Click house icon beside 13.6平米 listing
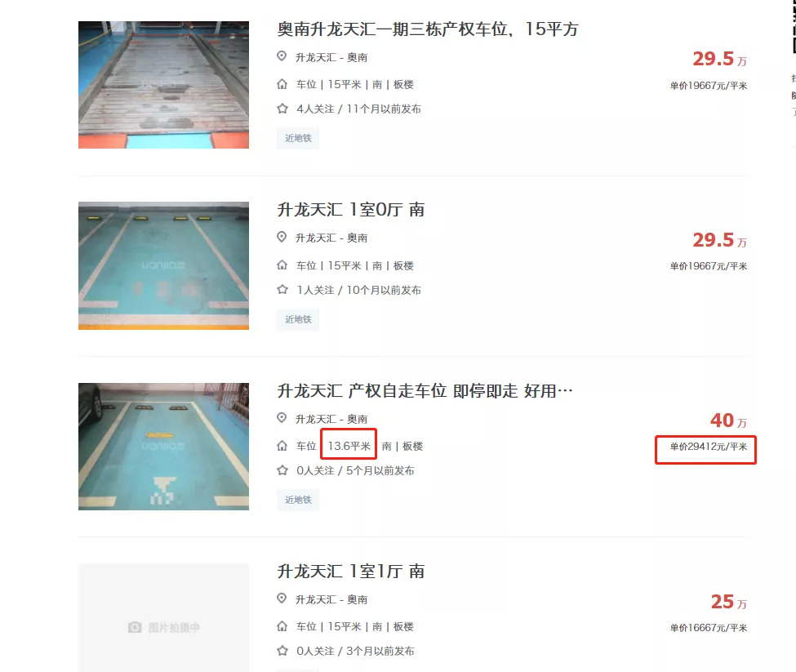This screenshot has height=672, width=796. tap(282, 446)
